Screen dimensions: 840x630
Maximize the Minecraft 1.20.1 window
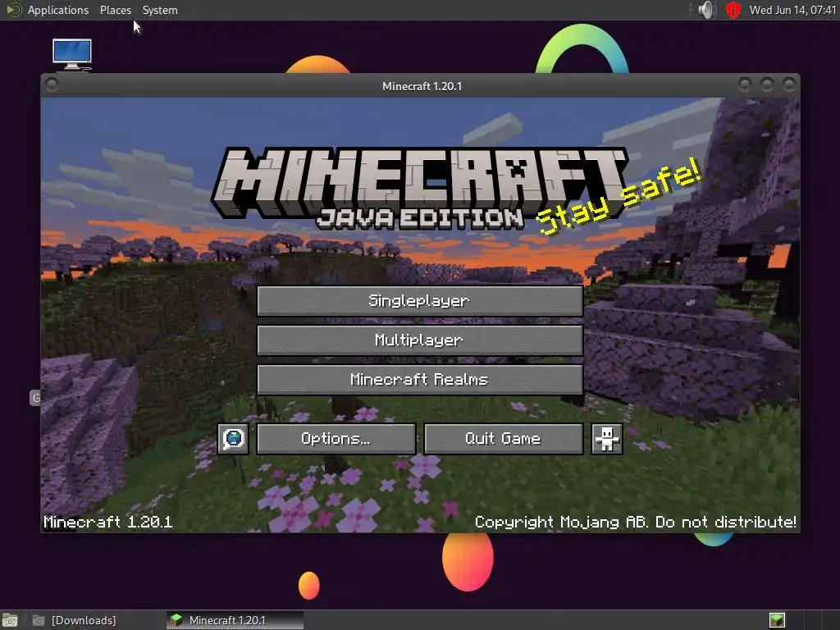(767, 84)
